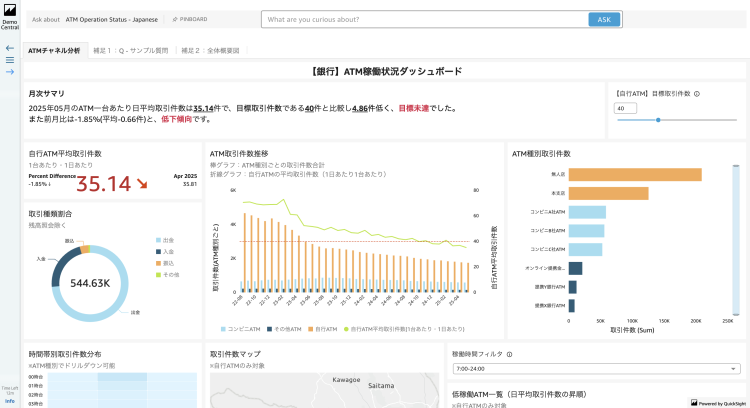Click the red down-trend arrow beside 35.14

click(x=141, y=183)
